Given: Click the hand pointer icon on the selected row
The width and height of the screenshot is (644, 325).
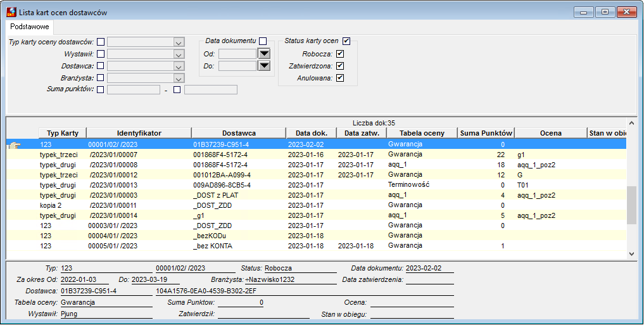Looking at the screenshot, I should 15,144.
